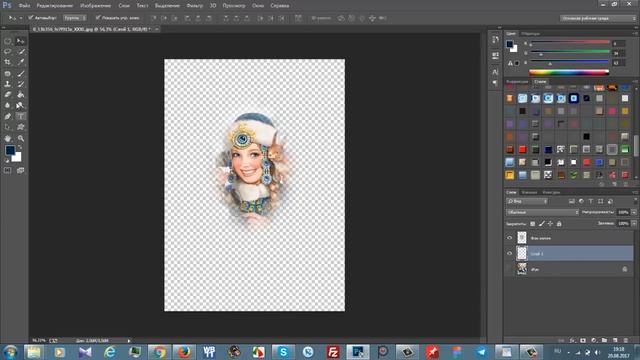Select the Crop tool
Image resolution: width=640 pixels, height=360 pixels.
click(8, 62)
